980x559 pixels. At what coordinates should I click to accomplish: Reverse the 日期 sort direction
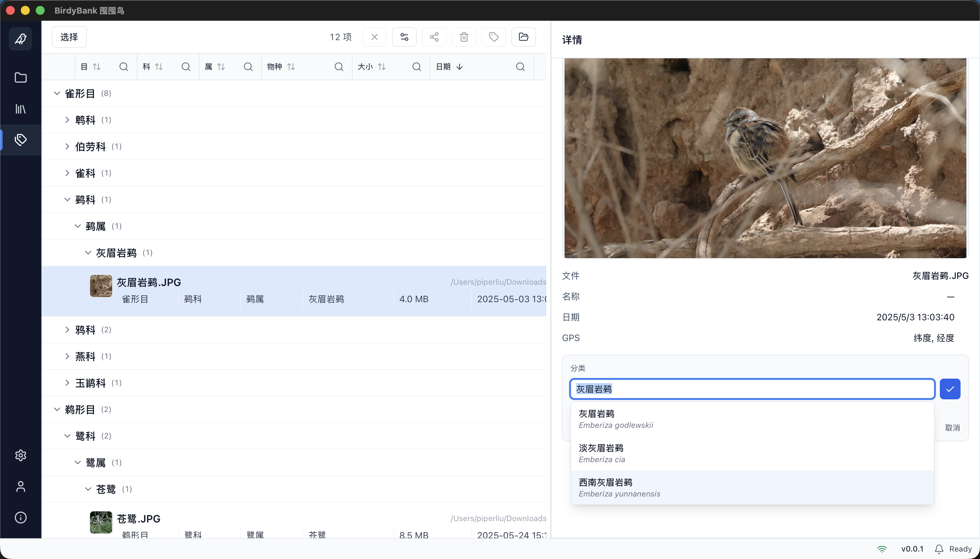click(460, 66)
